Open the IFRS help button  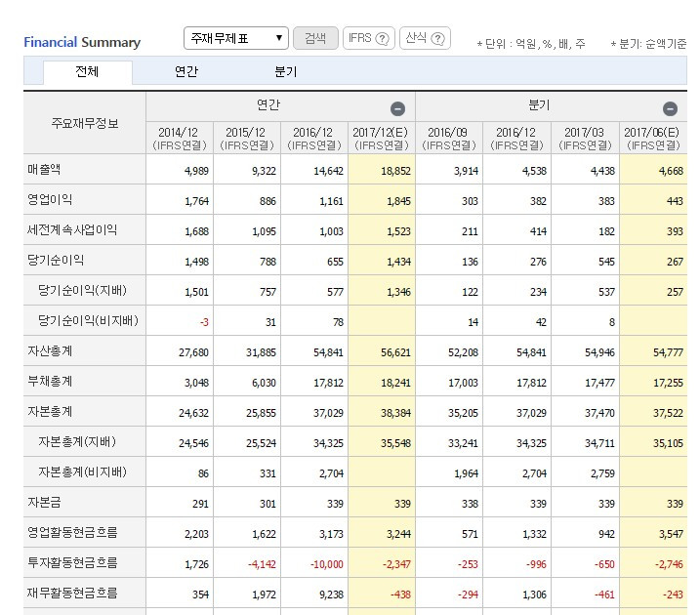pos(368,38)
